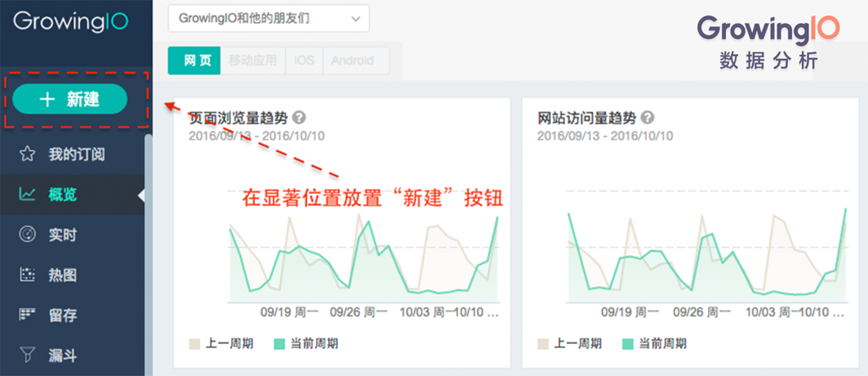Click the 新建 (New) button
Image resolution: width=868 pixels, height=376 pixels.
click(x=69, y=99)
